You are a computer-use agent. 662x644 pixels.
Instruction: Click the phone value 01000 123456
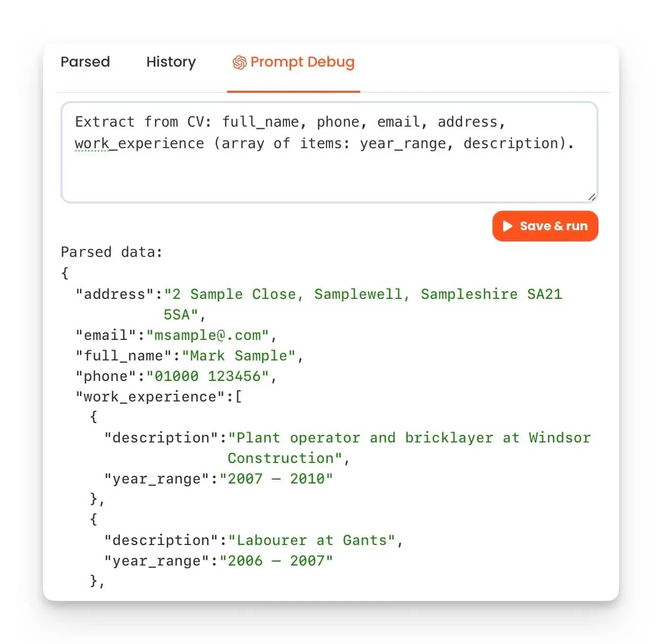(208, 376)
